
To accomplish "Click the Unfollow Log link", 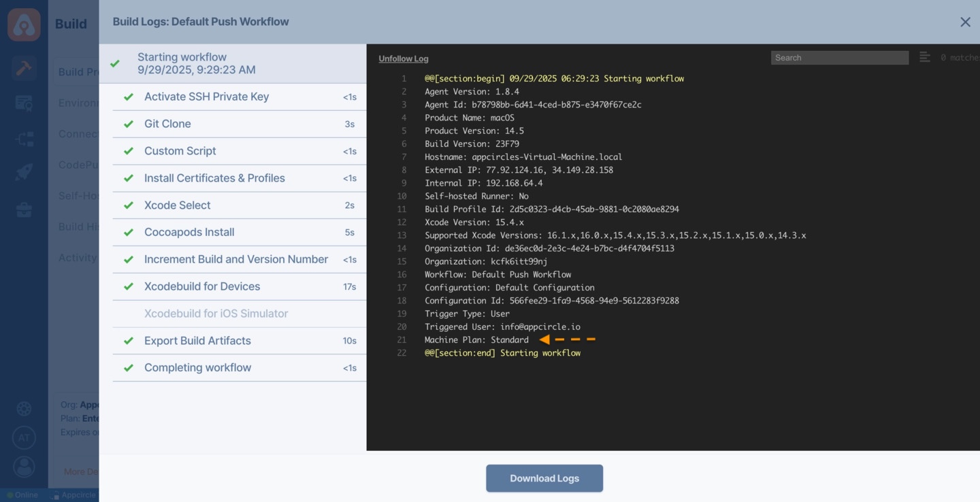I will [x=404, y=58].
